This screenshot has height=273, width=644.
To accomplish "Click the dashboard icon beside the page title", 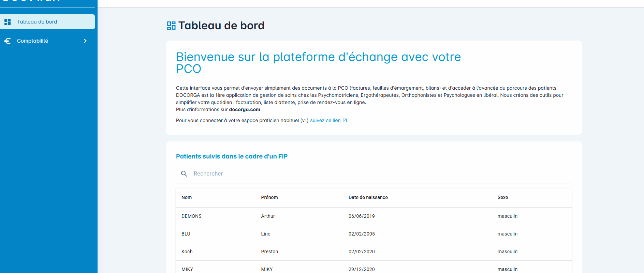I will [x=171, y=26].
